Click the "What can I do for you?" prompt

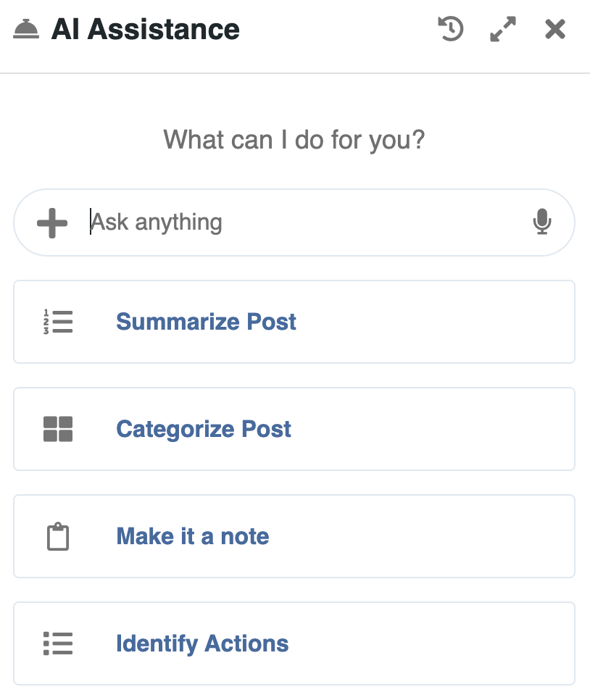coord(294,139)
